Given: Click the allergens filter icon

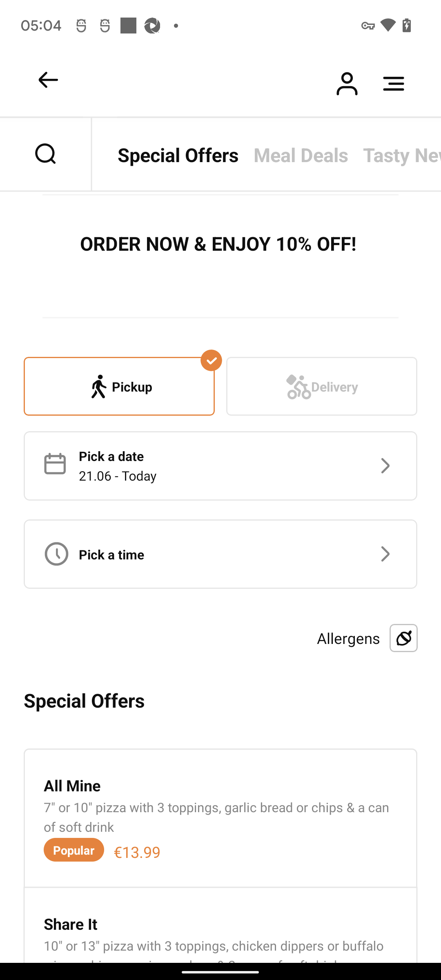Looking at the screenshot, I should tap(403, 638).
